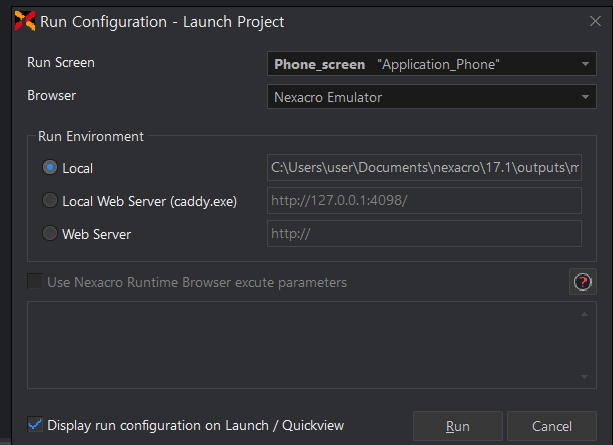Choose Local Web Server (caddy.exe) option
Image resolution: width=613 pixels, height=445 pixels.
tap(50, 201)
